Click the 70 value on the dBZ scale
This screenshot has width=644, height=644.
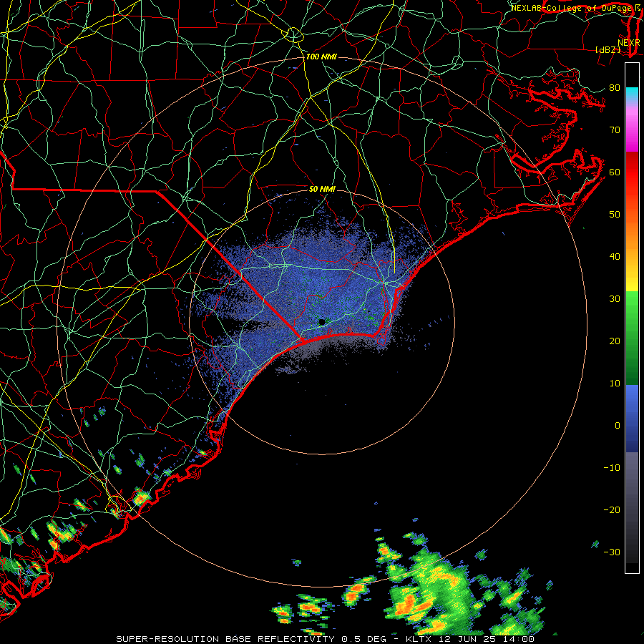click(615, 130)
